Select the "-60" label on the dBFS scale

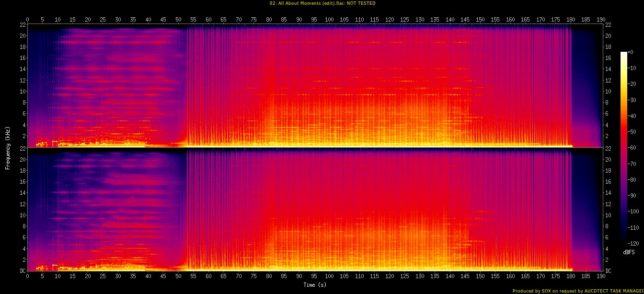point(631,148)
